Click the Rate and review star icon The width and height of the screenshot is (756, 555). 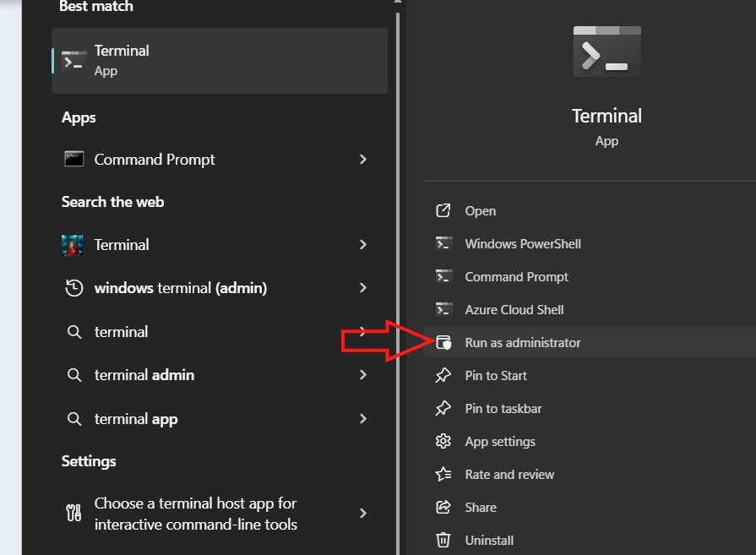coord(443,474)
